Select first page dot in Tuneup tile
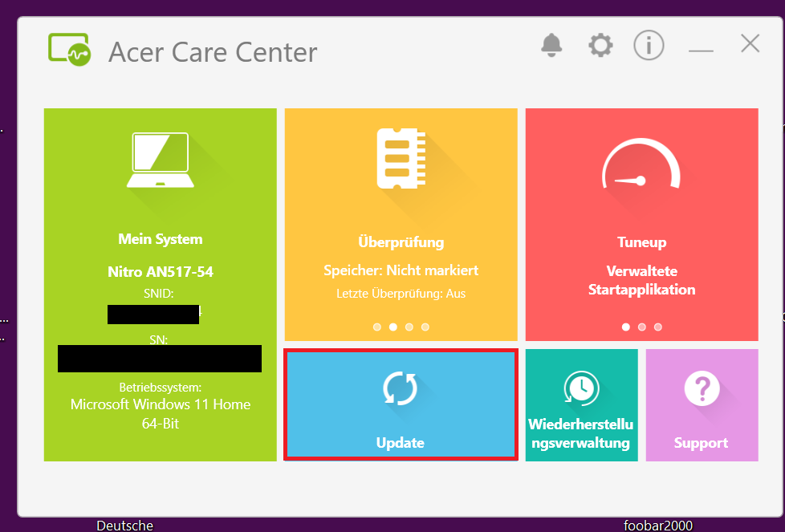The height and width of the screenshot is (532, 785). 626,327
